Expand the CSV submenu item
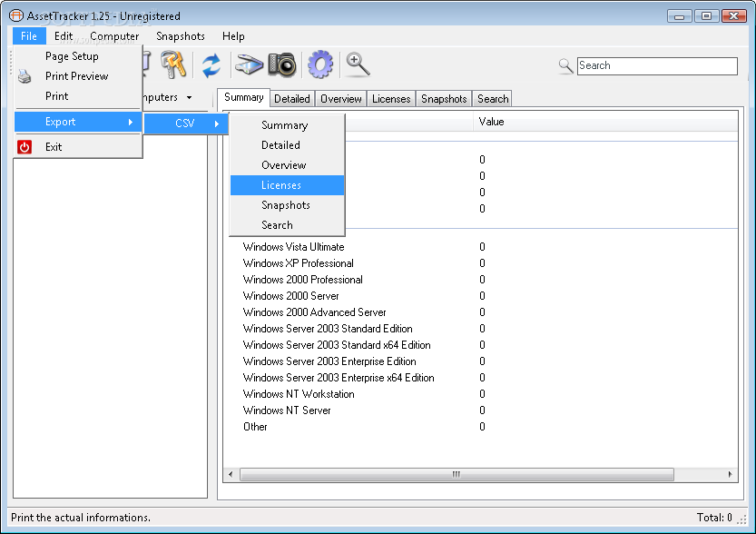The height and width of the screenshot is (534, 756). [x=186, y=124]
